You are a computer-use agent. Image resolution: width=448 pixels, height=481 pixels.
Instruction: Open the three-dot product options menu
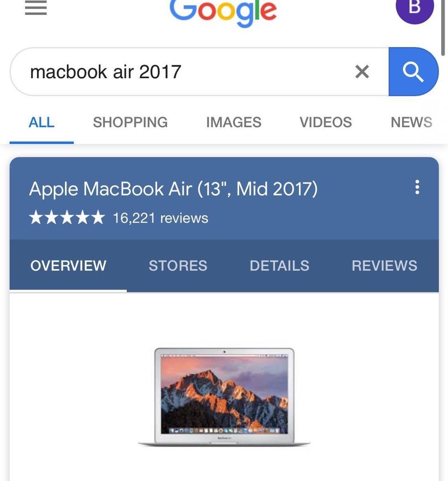pyautogui.click(x=417, y=187)
